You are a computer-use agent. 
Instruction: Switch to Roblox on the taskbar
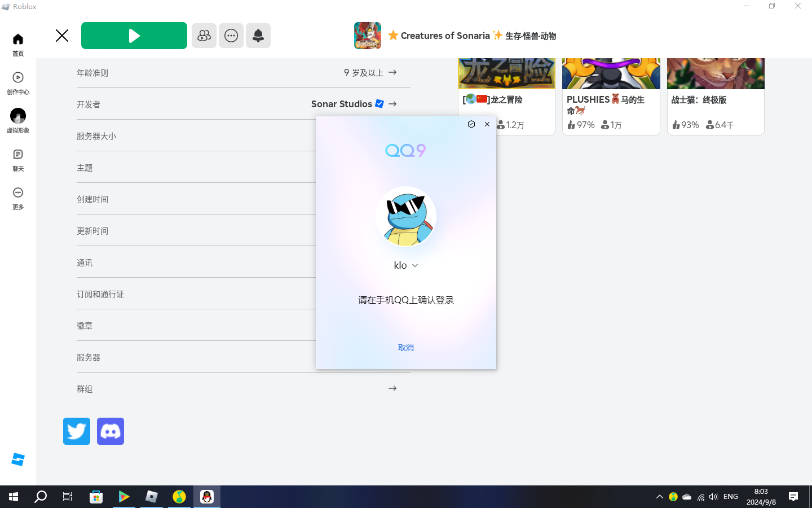152,497
